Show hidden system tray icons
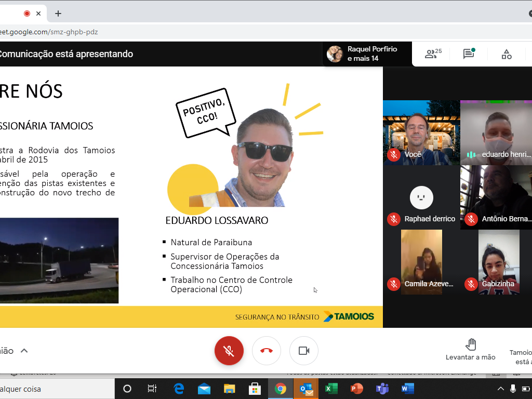Viewport: 532px width, 399px height. coord(501,389)
